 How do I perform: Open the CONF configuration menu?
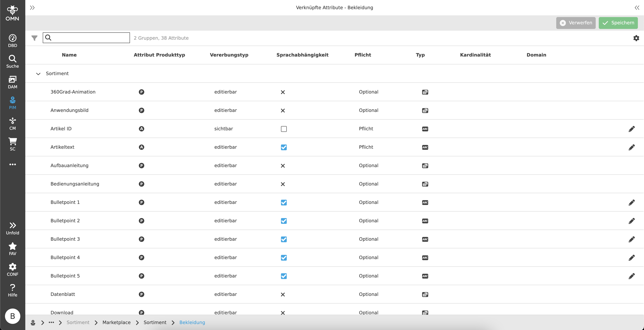(12, 269)
